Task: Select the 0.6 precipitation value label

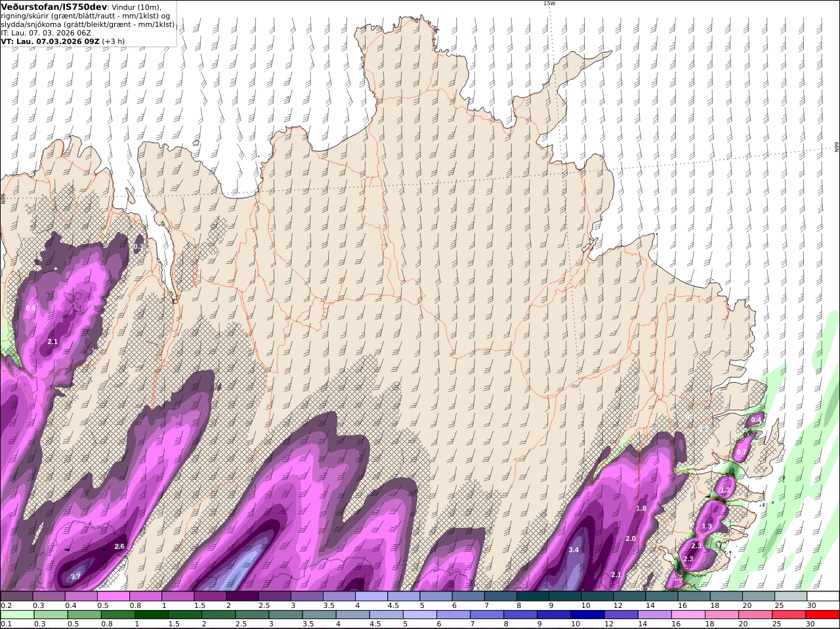Action: pyautogui.click(x=31, y=308)
